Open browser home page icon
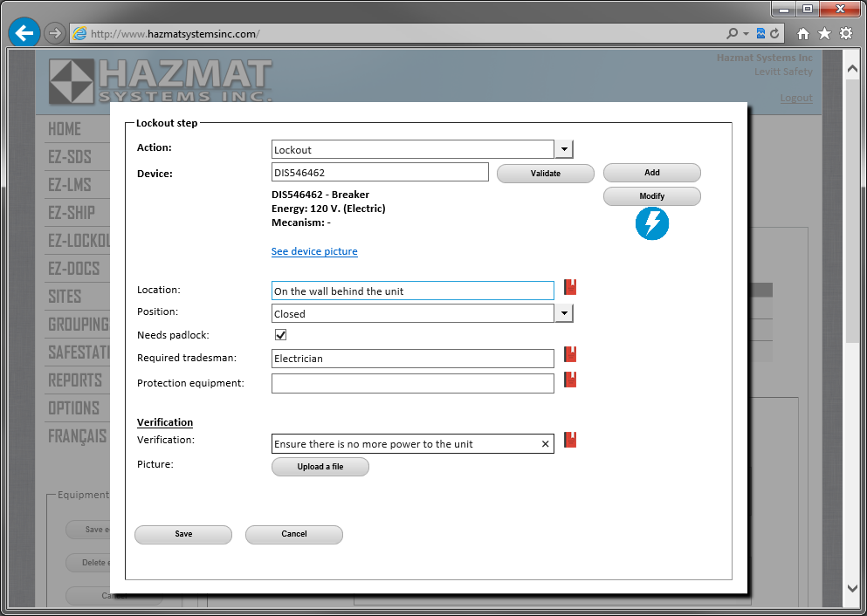This screenshot has height=616, width=867. click(803, 34)
